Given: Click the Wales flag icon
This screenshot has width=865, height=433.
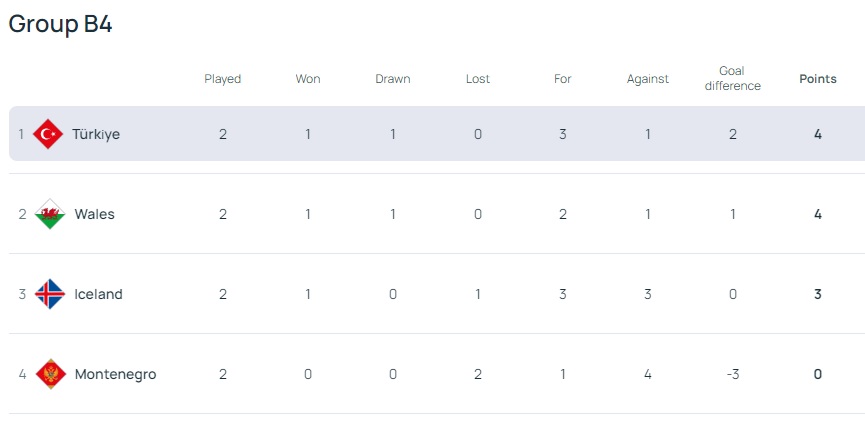Looking at the screenshot, I should (x=49, y=214).
